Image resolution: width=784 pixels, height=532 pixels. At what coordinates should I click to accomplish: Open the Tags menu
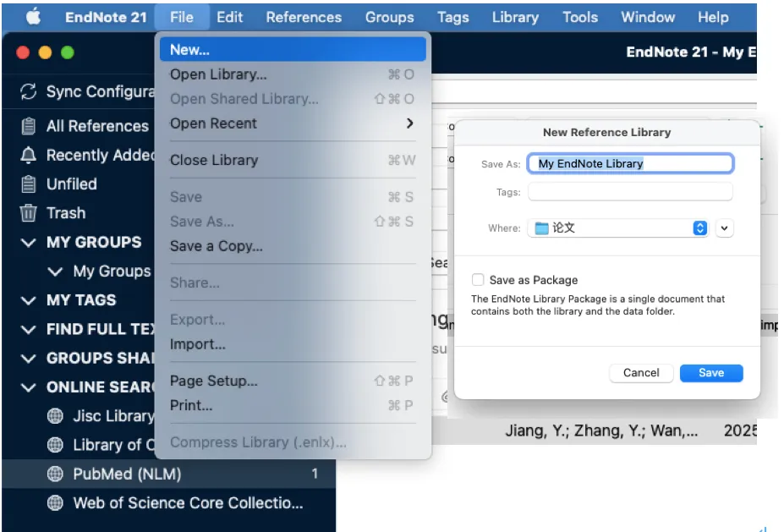[x=453, y=17]
